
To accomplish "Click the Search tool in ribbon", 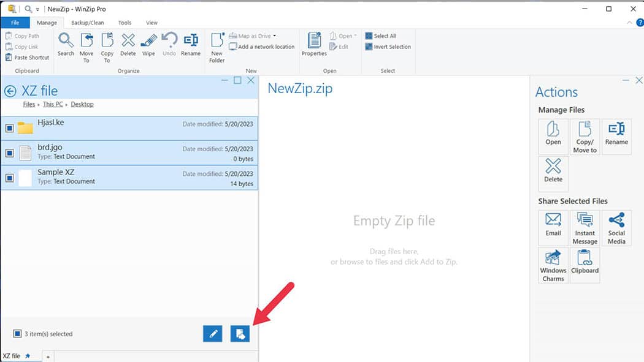I will tap(66, 44).
